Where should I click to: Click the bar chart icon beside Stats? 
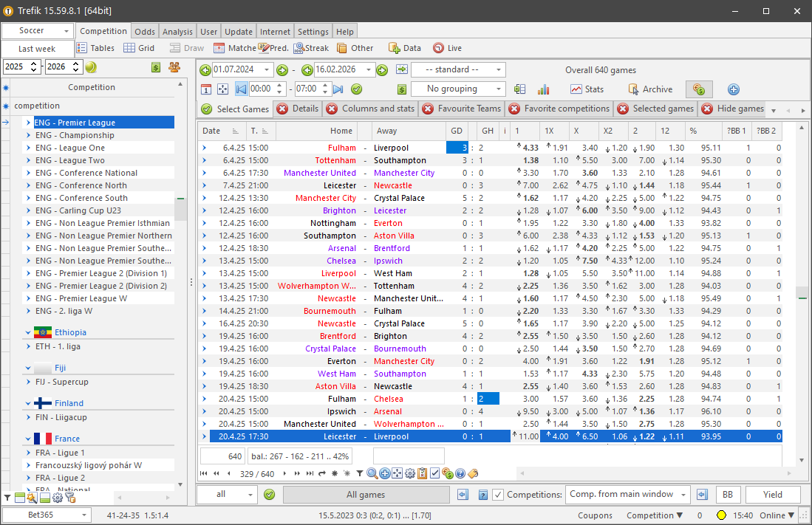tap(544, 89)
